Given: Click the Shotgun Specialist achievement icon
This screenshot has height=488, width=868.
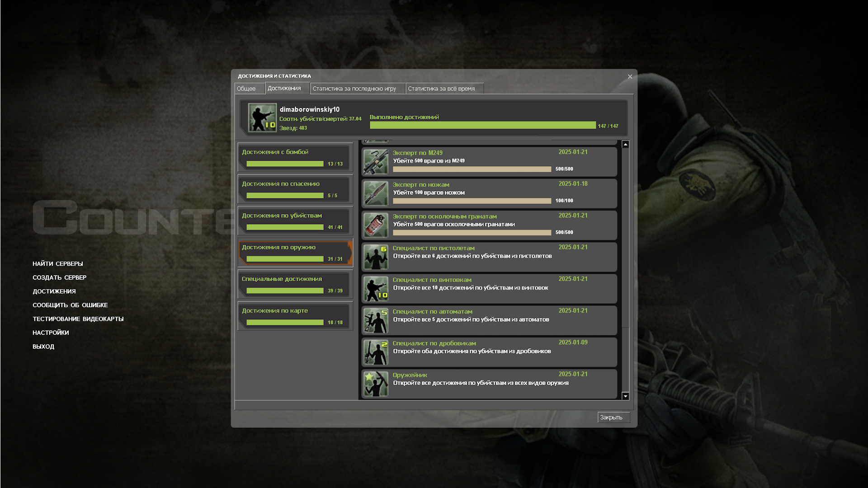Looking at the screenshot, I should point(376,352).
